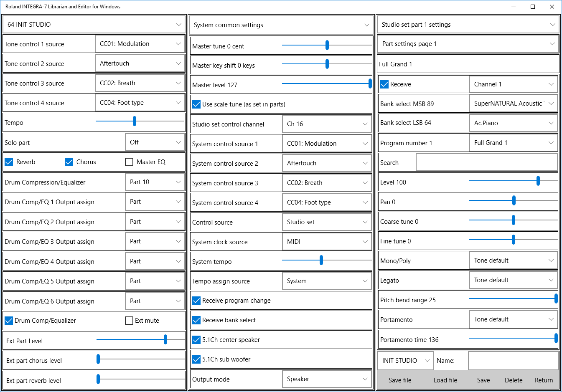The image size is (562, 392).
Task: Open Control source Studio set dropdown
Action: [x=327, y=222]
